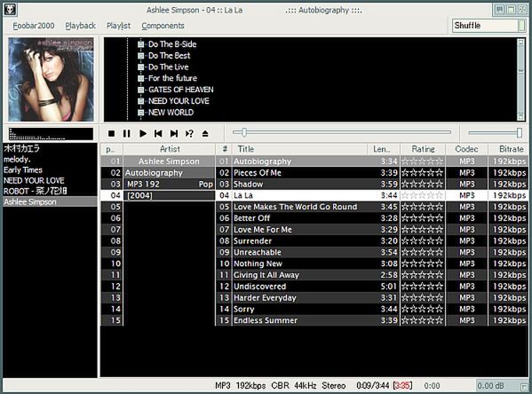Image resolution: width=532 pixels, height=394 pixels.
Task: Play a random track button
Action: point(189,134)
